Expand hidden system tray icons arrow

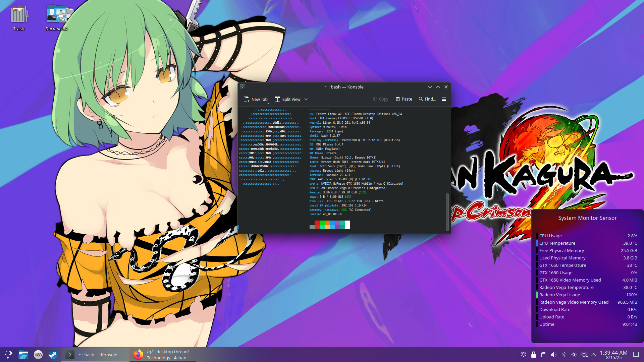point(593,355)
